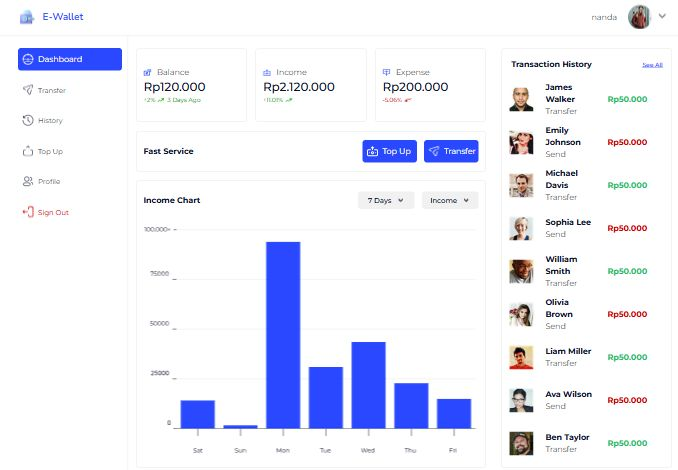
Task: Click the Income Chart heading
Action: tap(172, 200)
